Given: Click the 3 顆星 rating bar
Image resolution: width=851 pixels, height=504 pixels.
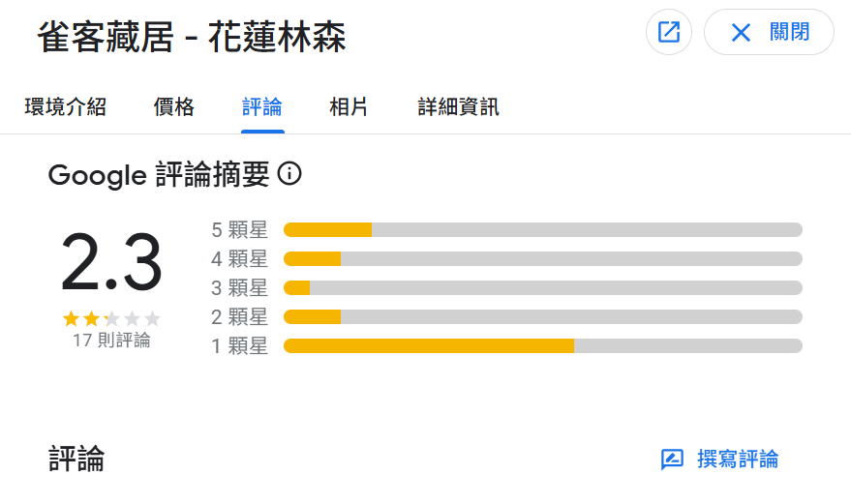Looking at the screenshot, I should click(506, 288).
